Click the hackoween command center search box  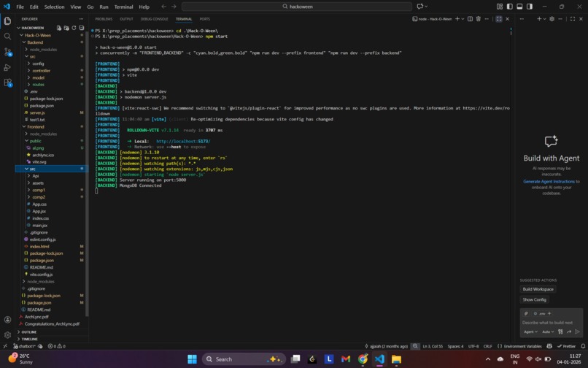coord(297,7)
